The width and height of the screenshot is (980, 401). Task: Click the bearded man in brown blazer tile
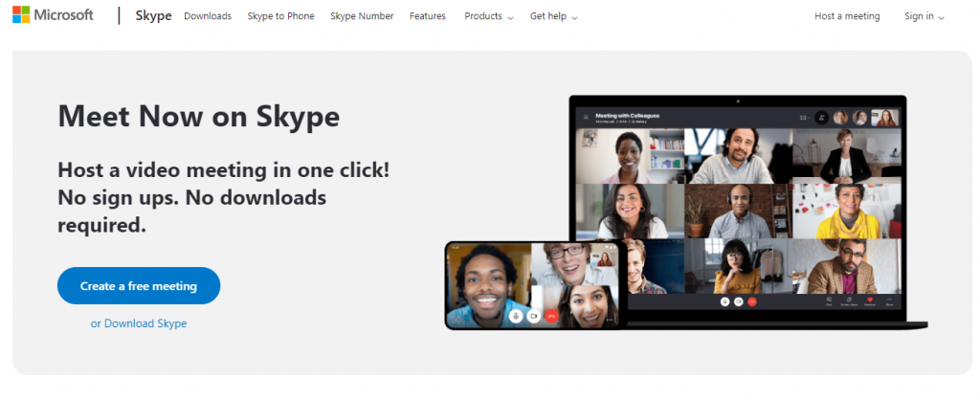pyautogui.click(x=847, y=266)
